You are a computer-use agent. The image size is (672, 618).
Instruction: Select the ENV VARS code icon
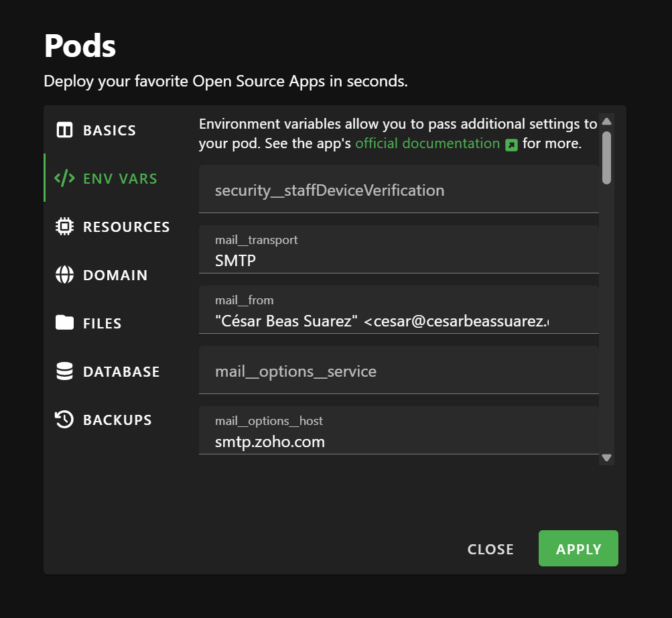64,178
